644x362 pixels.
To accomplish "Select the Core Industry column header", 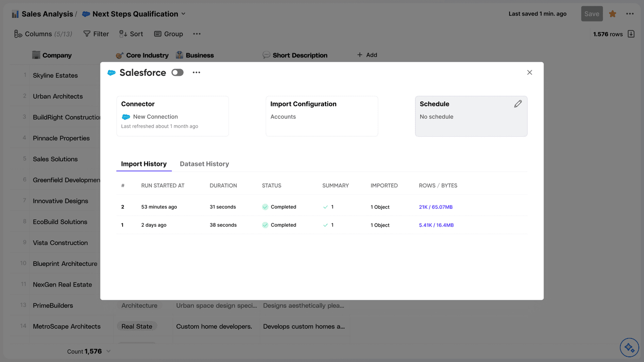I will (x=142, y=55).
